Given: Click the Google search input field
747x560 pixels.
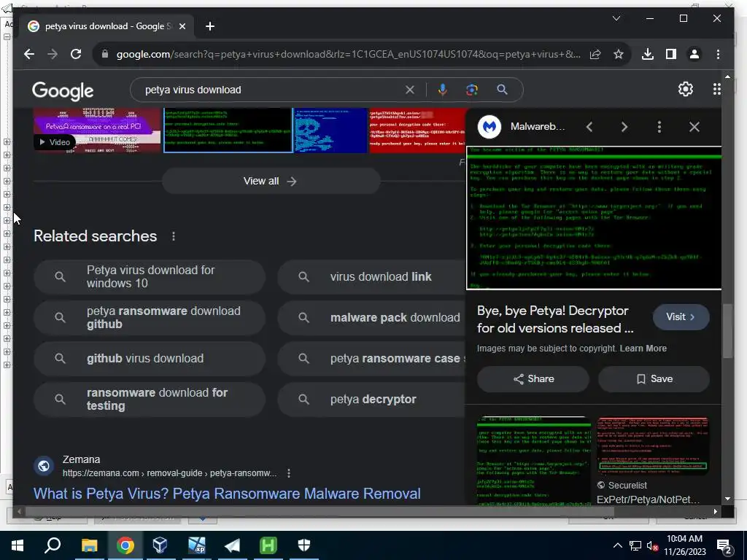Looking at the screenshot, I should [271, 90].
